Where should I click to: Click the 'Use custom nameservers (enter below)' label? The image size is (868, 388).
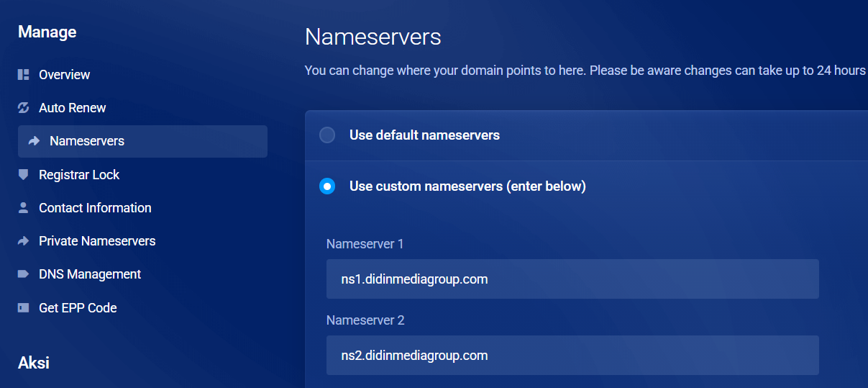(x=467, y=186)
